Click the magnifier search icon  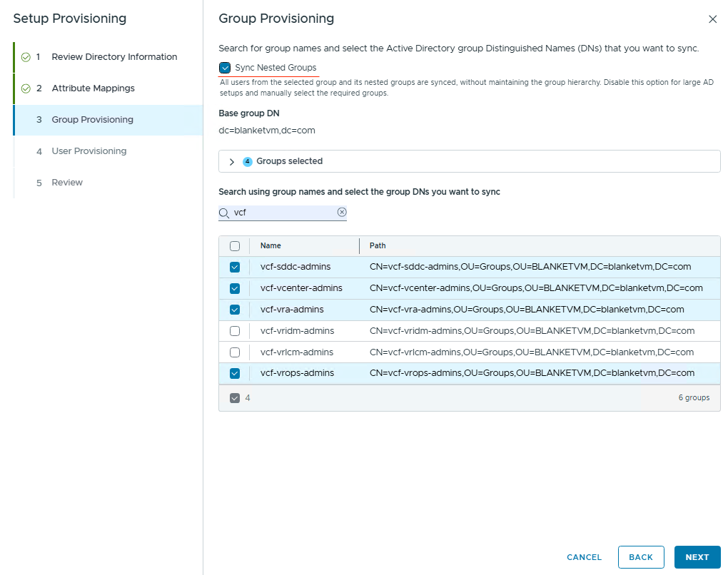(224, 213)
